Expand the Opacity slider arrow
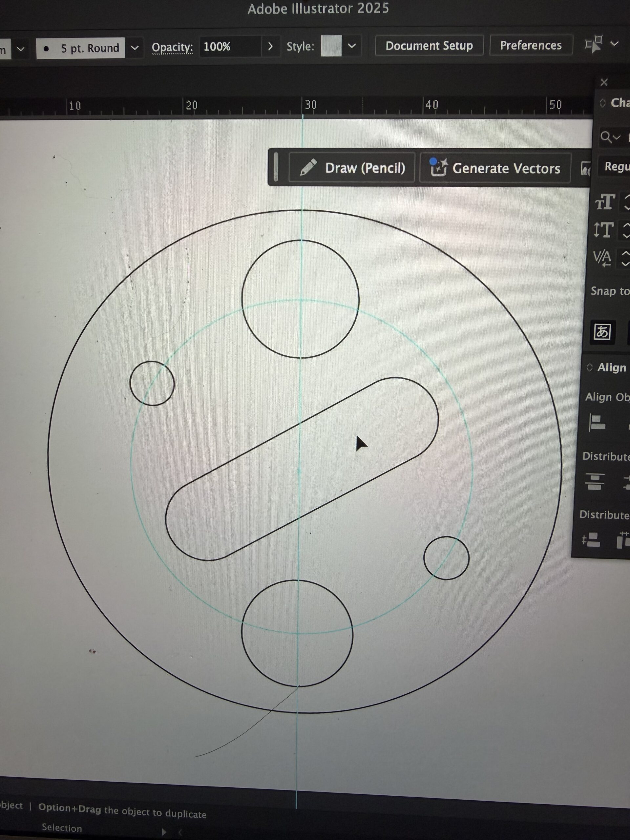Image resolution: width=630 pixels, height=840 pixels. pyautogui.click(x=270, y=47)
